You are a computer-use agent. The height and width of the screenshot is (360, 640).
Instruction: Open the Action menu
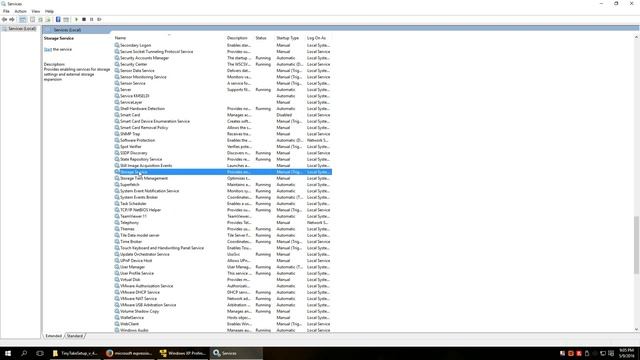pos(20,11)
